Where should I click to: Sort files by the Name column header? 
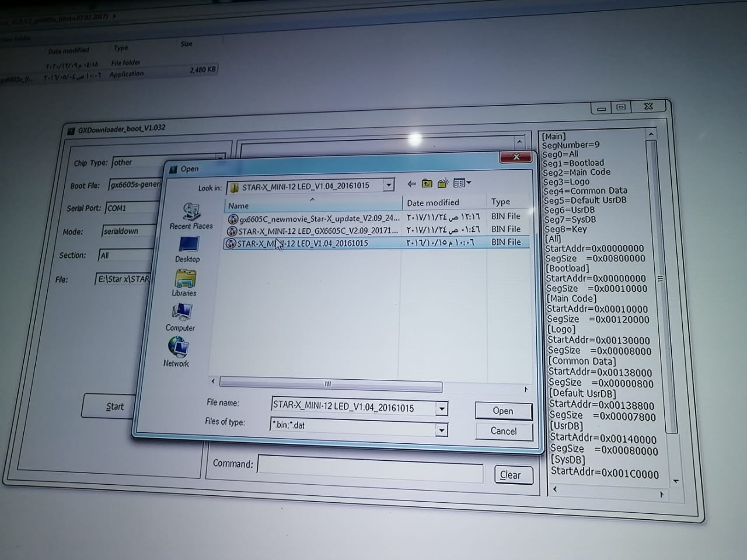pyautogui.click(x=312, y=204)
